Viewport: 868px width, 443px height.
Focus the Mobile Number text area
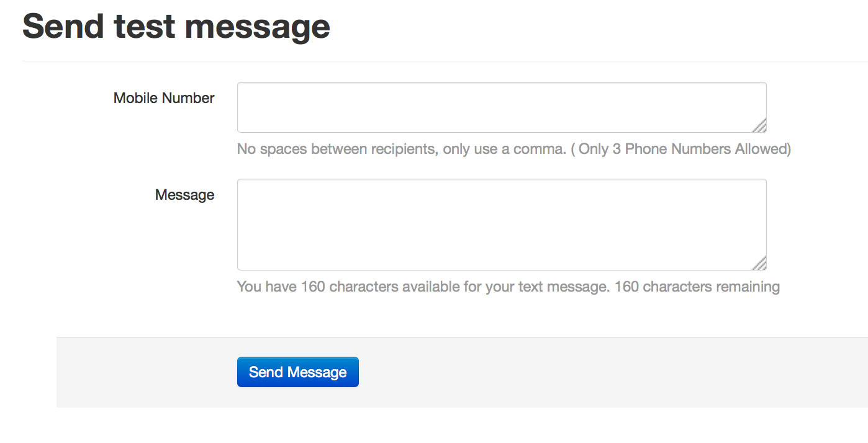pyautogui.click(x=502, y=107)
